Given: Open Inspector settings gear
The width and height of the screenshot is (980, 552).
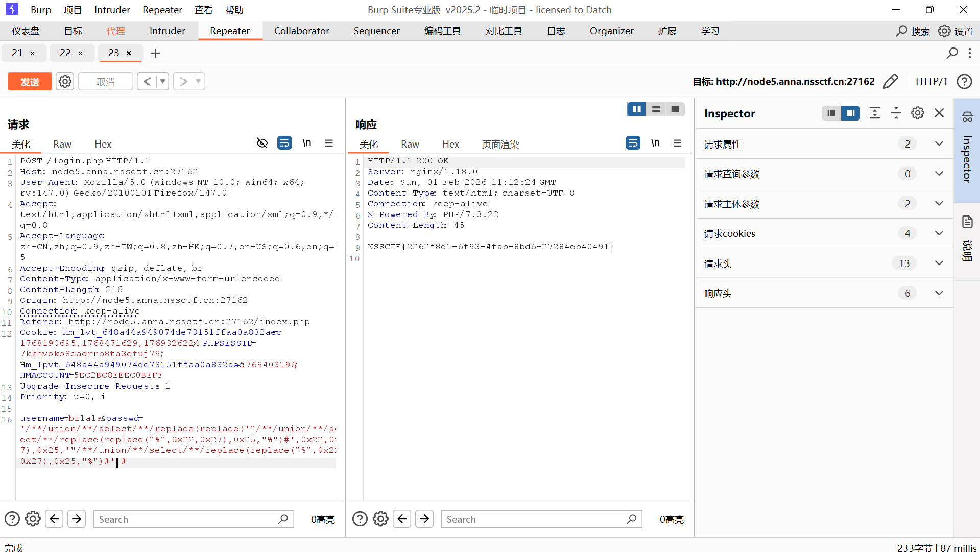Looking at the screenshot, I should pyautogui.click(x=918, y=113).
